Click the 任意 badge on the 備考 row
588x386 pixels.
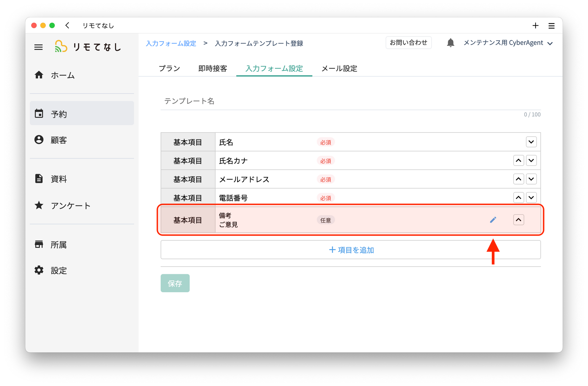(325, 220)
